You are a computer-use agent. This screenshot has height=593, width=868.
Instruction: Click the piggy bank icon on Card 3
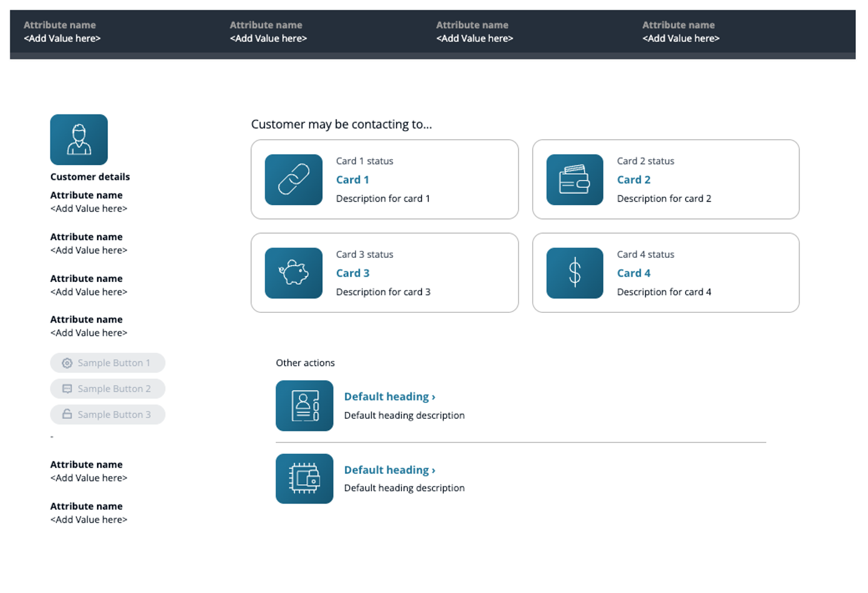point(294,273)
